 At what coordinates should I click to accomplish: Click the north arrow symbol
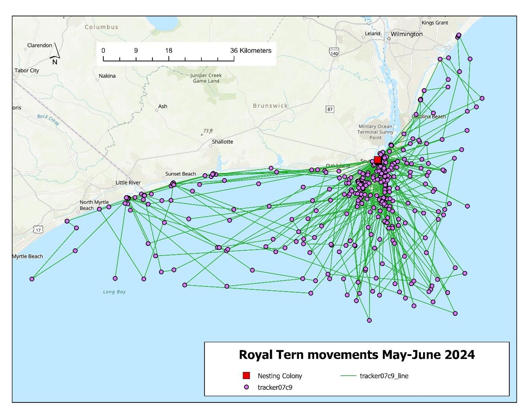[x=55, y=54]
